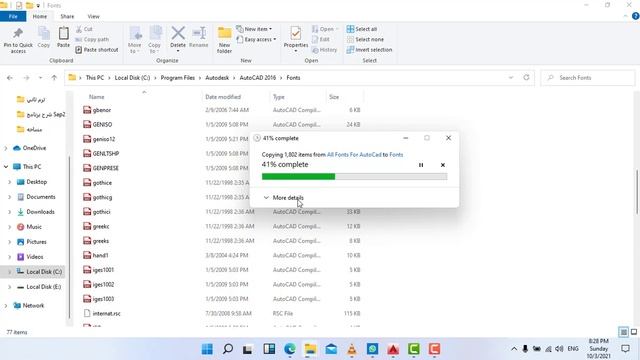Switch to details view layout button
The image size is (640, 360).
pyautogui.click(x=623, y=332)
